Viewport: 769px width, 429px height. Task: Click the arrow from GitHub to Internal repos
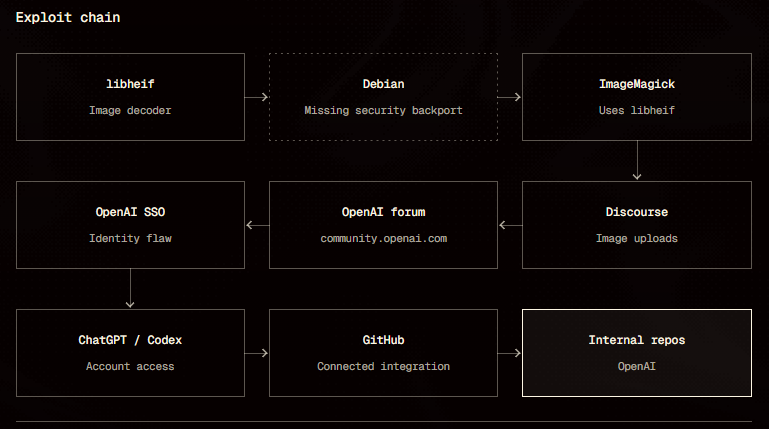[509, 353]
